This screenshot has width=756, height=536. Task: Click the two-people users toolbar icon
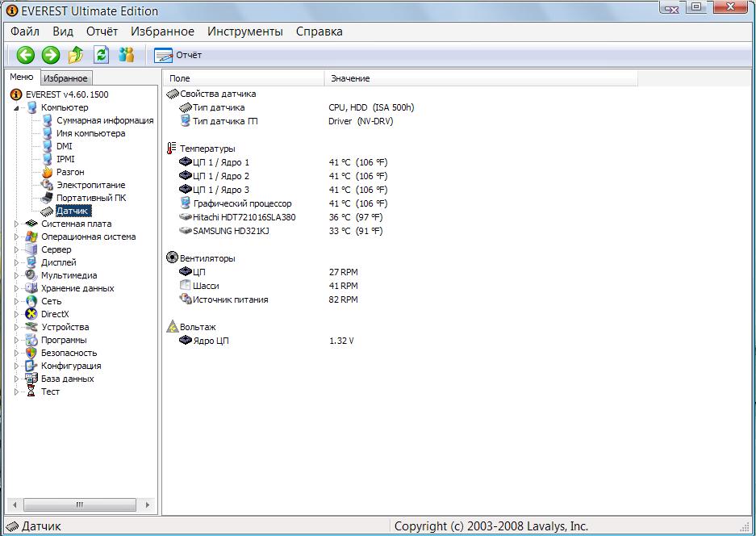[x=127, y=55]
